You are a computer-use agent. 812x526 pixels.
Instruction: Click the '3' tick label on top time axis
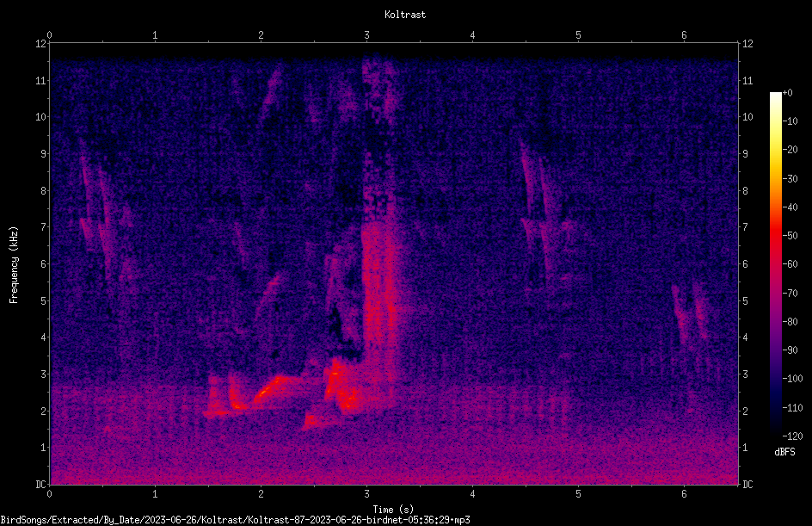click(x=366, y=35)
